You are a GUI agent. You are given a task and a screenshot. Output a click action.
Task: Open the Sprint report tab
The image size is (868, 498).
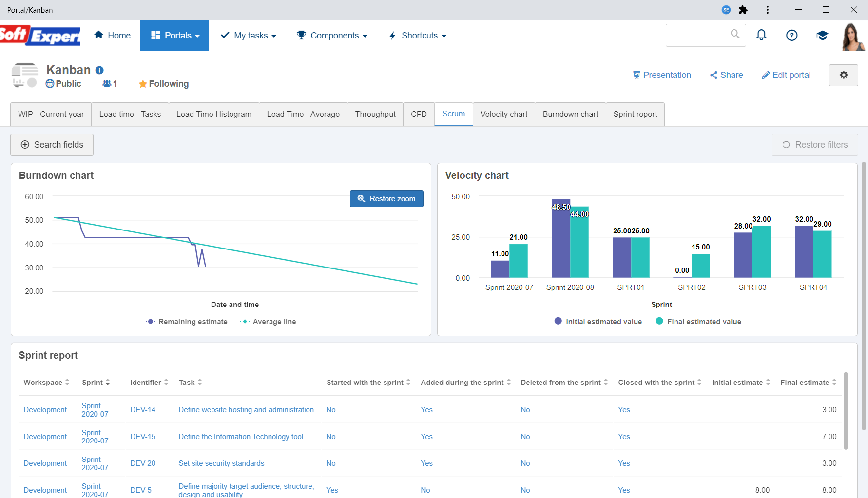tap(635, 115)
